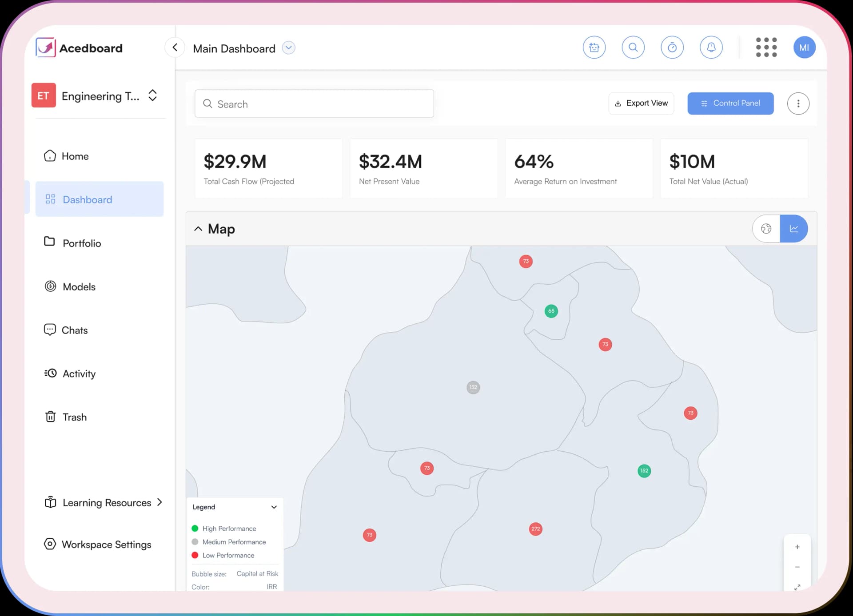Click the green 65 map bubble
Screen dimensions: 853x616
click(x=551, y=311)
